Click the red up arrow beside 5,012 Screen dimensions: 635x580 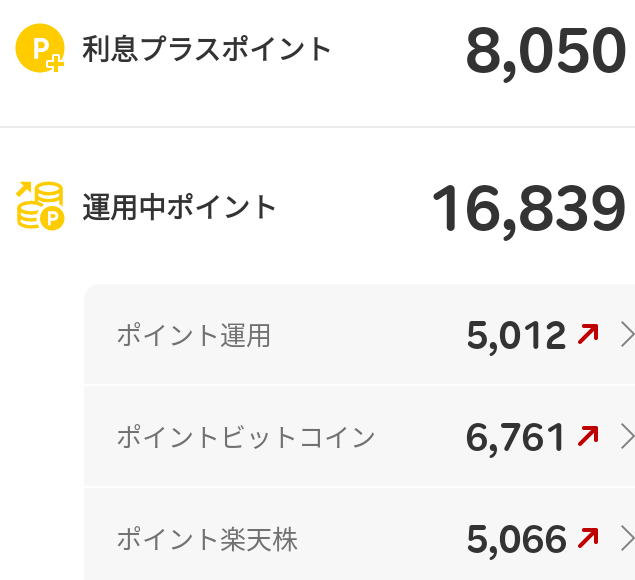(x=588, y=335)
